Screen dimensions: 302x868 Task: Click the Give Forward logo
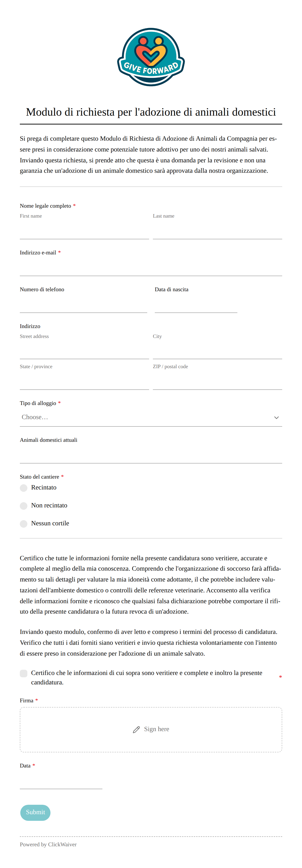[x=151, y=57]
